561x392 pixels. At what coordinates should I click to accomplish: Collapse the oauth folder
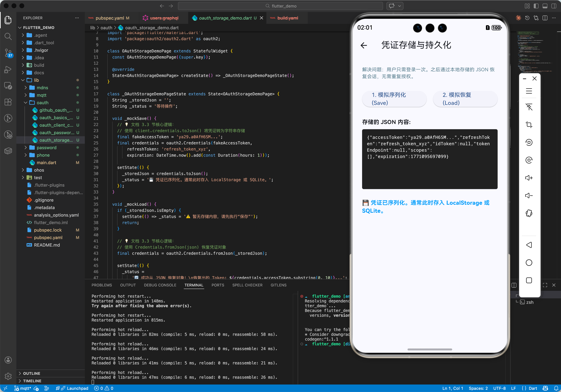point(43,103)
